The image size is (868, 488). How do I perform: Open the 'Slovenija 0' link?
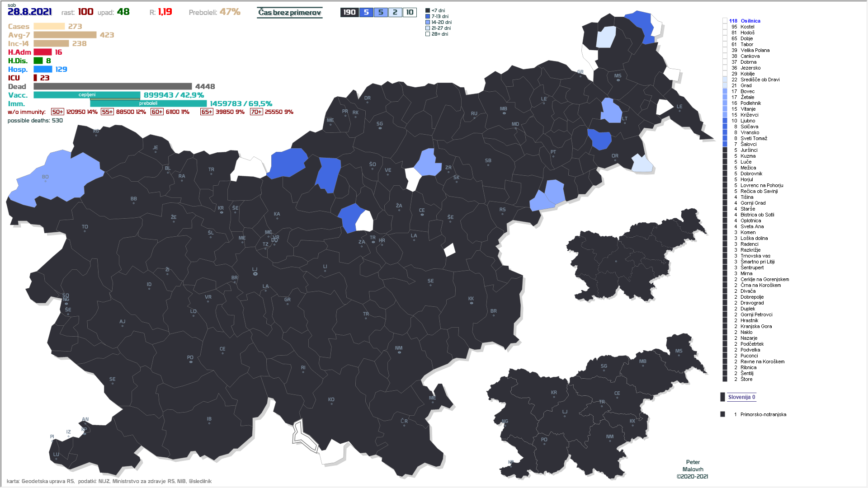[741, 397]
